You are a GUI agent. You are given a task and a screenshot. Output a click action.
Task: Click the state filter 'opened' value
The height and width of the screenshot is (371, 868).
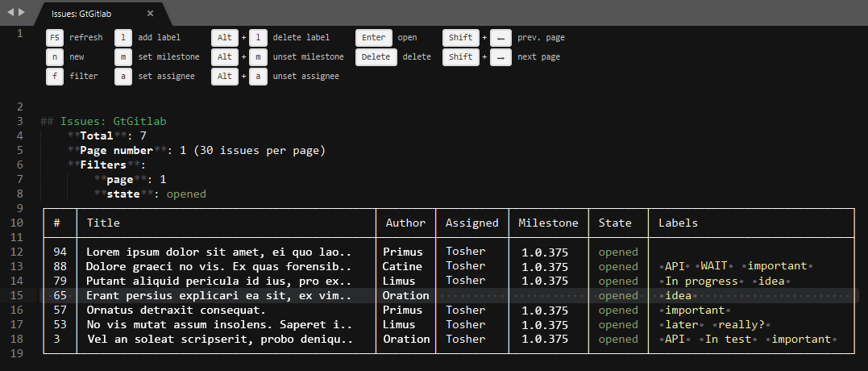(x=186, y=194)
